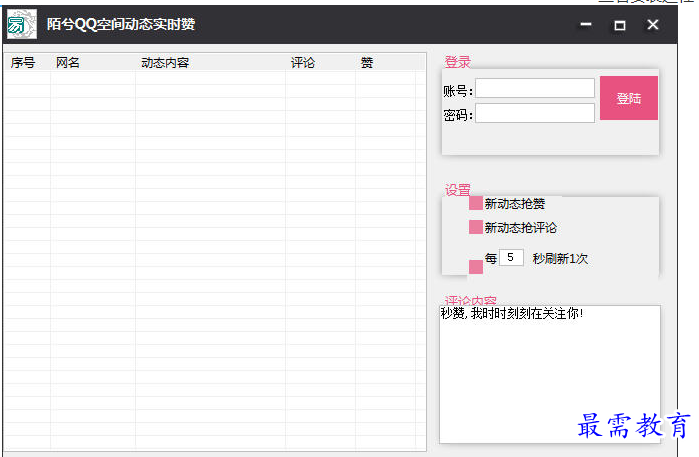Click the pink 登陆 button

[x=629, y=98]
